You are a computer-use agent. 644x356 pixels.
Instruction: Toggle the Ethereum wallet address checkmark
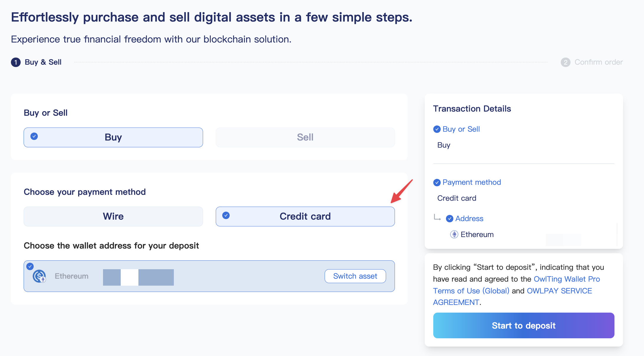(30, 266)
